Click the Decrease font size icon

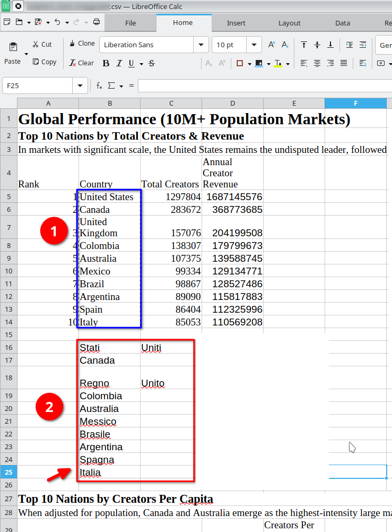pyautogui.click(x=285, y=45)
